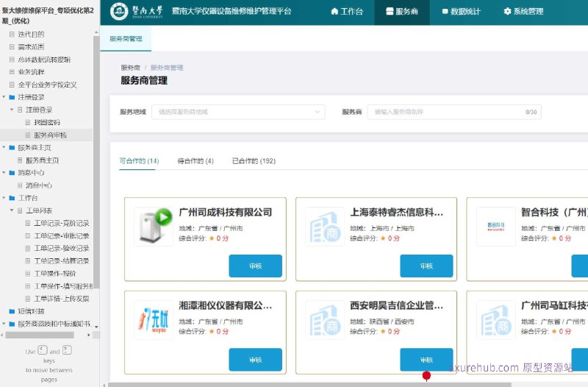Click the 服务地域 dropdown chevron
588x387 pixels.
(x=318, y=112)
